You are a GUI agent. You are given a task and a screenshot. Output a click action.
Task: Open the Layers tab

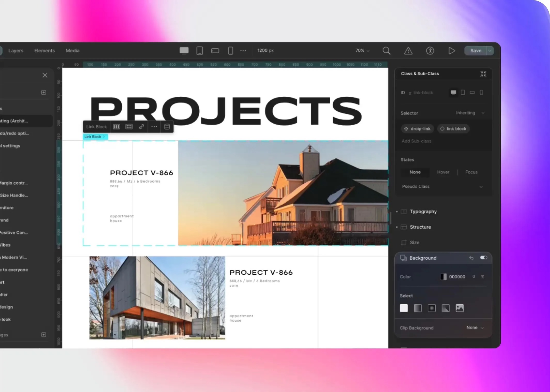[x=16, y=51]
